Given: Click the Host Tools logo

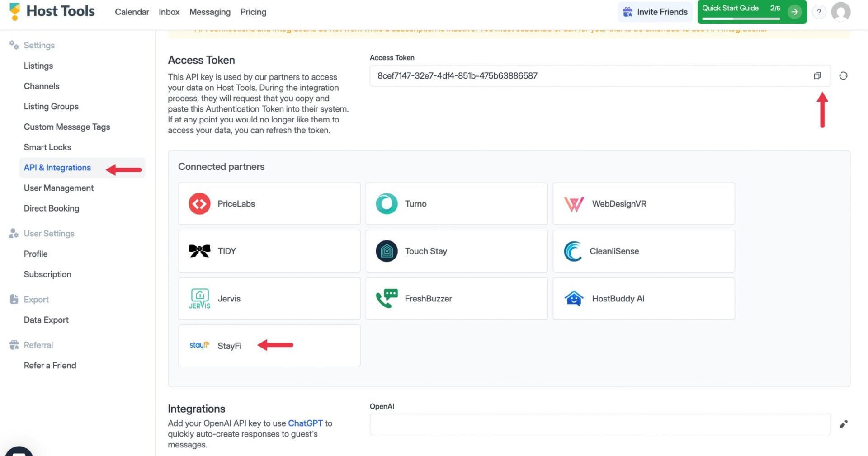Looking at the screenshot, I should tap(52, 11).
